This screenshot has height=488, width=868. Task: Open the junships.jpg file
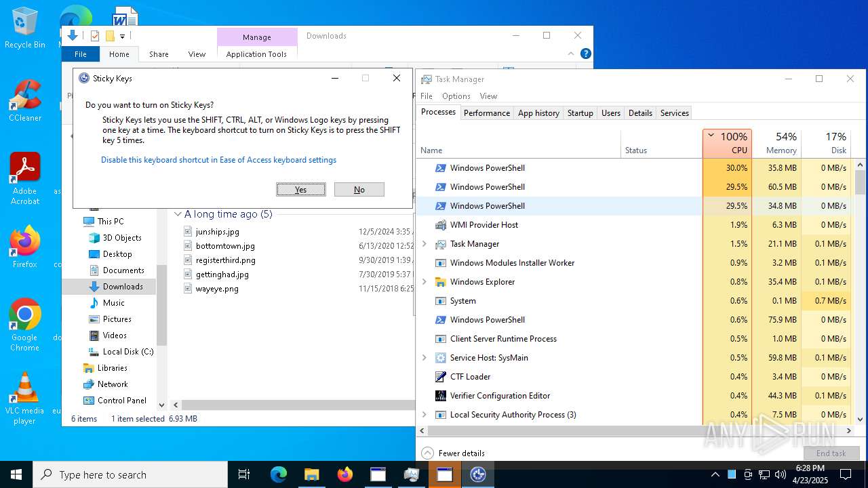click(217, 232)
